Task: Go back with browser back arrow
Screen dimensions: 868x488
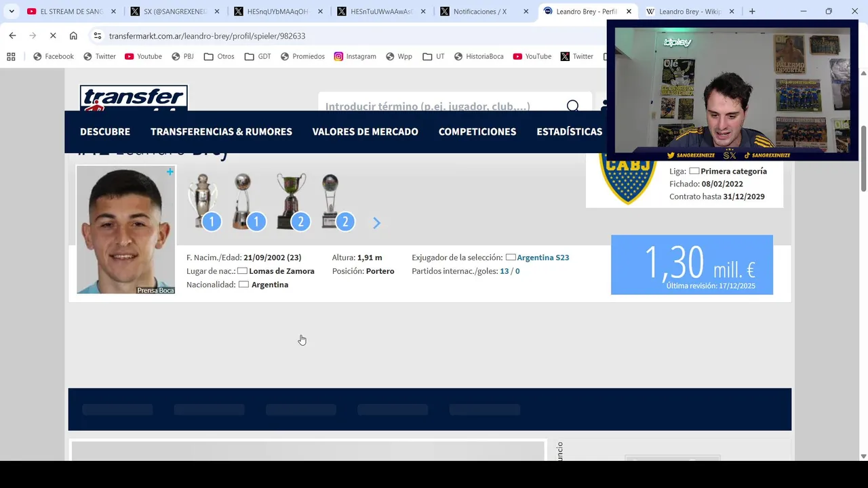Action: coord(12,36)
